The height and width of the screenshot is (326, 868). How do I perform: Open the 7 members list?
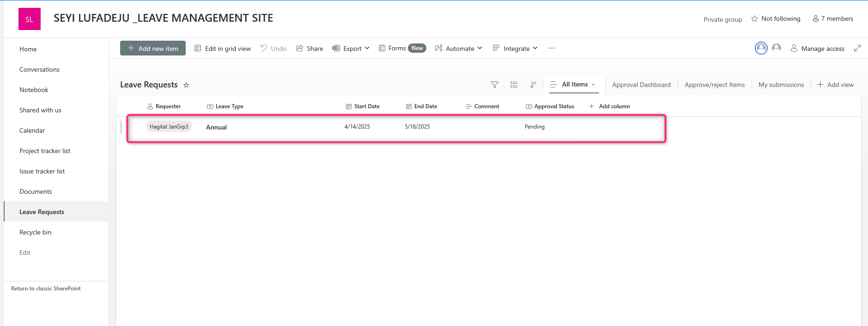tap(833, 18)
